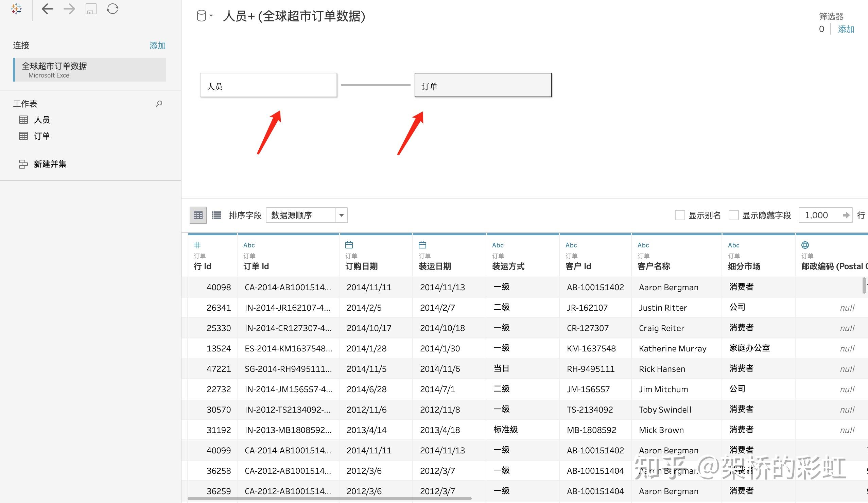Click the refresh data source icon

112,9
